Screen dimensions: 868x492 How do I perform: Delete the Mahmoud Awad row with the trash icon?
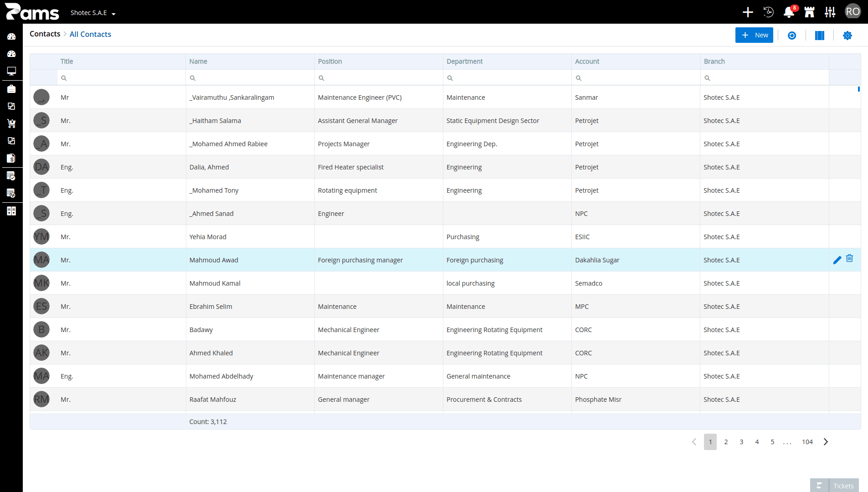tap(850, 258)
